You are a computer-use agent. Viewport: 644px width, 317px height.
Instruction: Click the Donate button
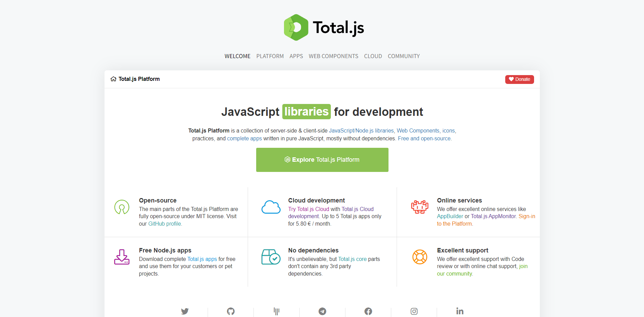519,79
